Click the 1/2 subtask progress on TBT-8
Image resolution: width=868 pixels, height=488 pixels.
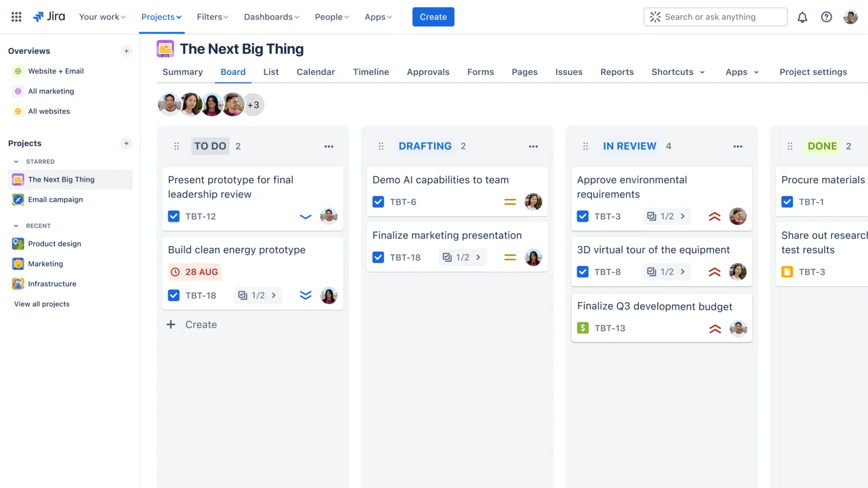[666, 272]
